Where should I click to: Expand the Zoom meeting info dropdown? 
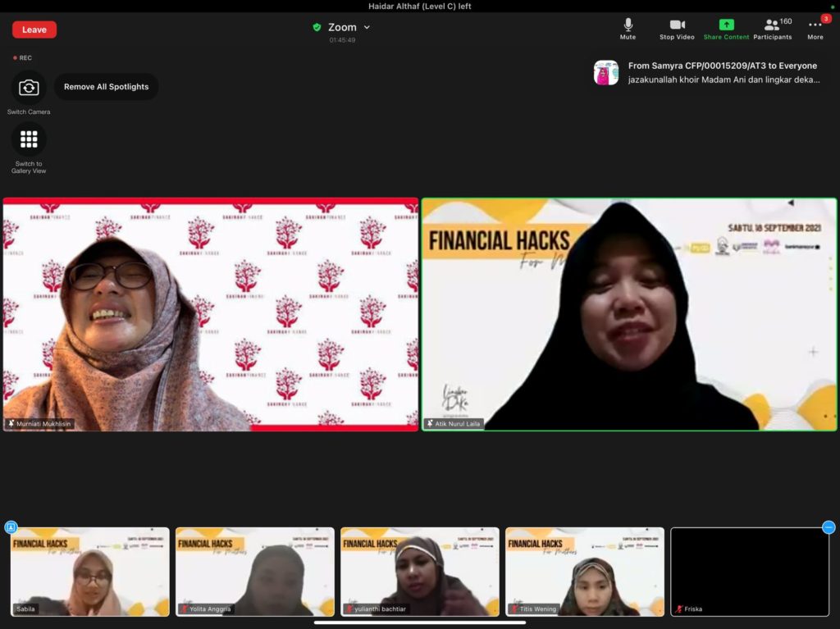point(367,27)
